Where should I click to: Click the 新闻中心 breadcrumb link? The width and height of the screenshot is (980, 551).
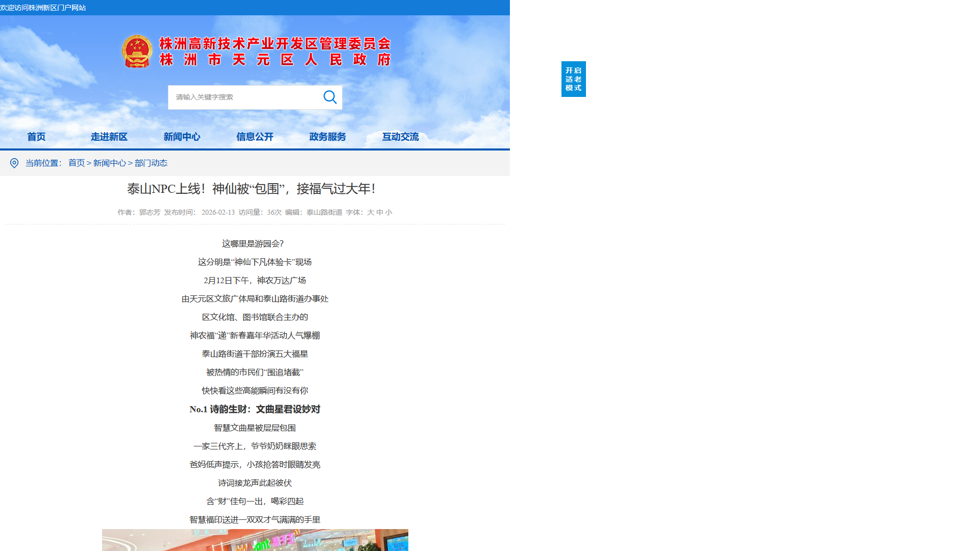point(109,163)
